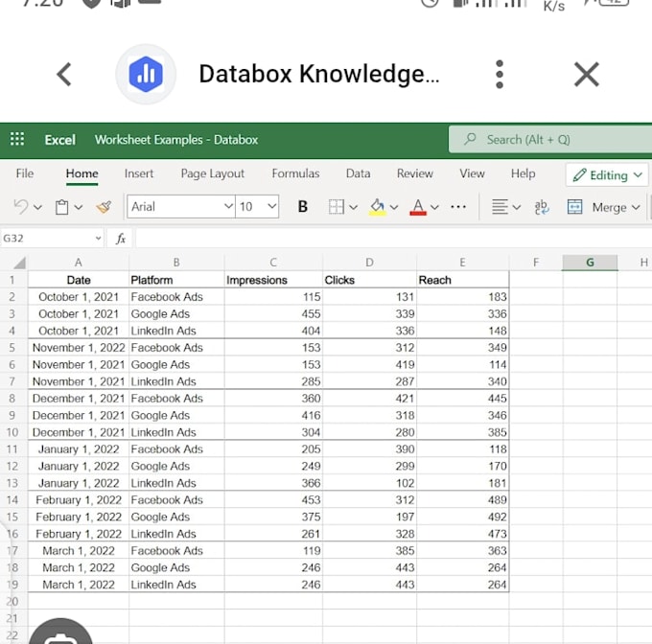Click the Paste clipboard icon
The height and width of the screenshot is (644, 652).
click(x=62, y=206)
